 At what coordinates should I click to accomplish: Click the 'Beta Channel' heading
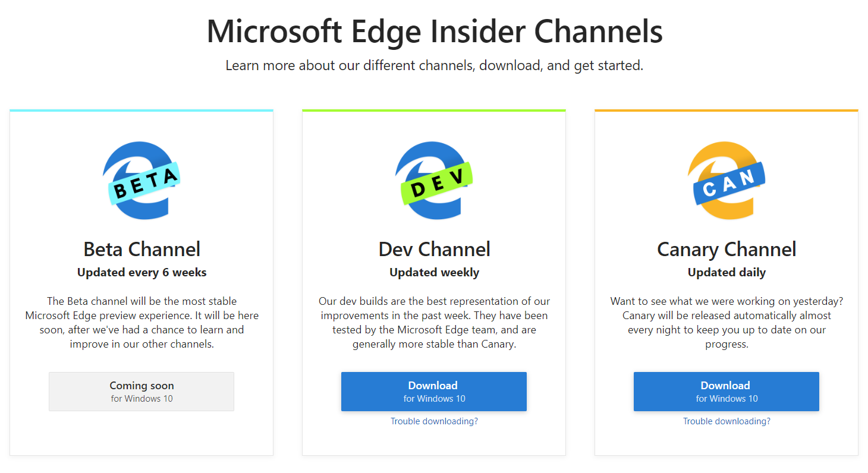[x=141, y=249]
